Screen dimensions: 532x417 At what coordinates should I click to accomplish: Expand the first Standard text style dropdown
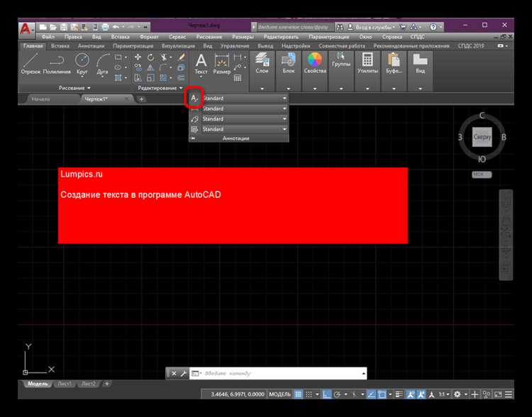coord(284,98)
